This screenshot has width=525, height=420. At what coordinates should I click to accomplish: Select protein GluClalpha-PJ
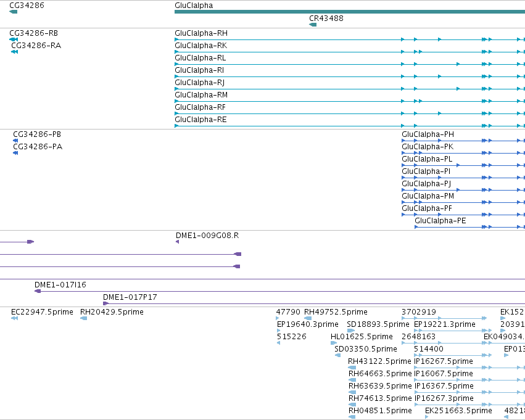click(x=463, y=191)
